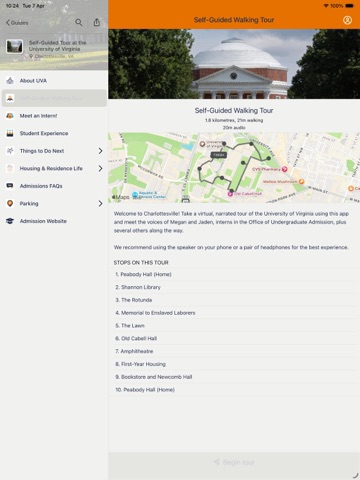
Task: Select stop 10. Peabody Hall (Home)
Action: tap(234, 390)
